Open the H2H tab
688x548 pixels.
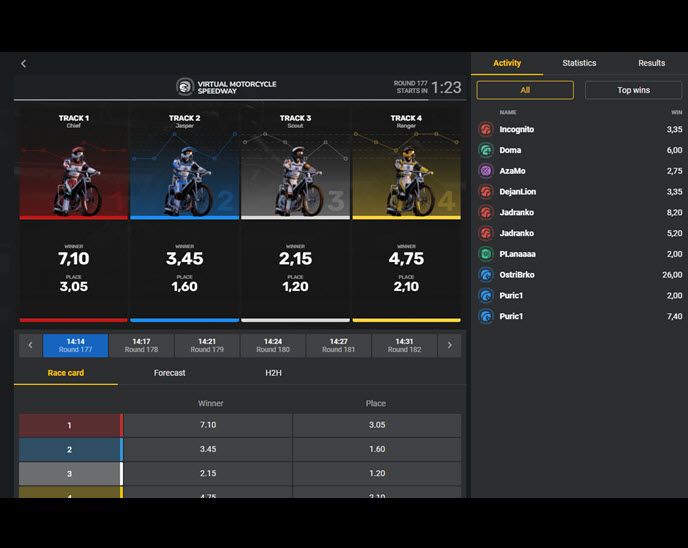tap(273, 373)
